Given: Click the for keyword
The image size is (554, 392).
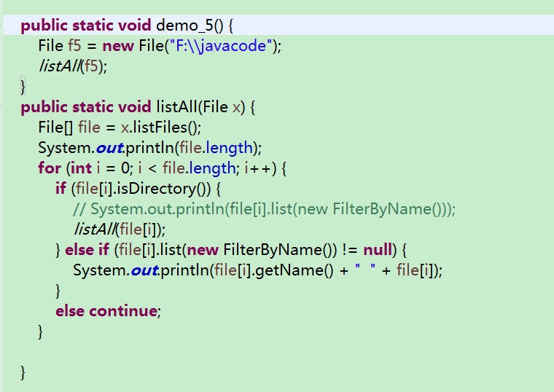Looking at the screenshot, I should pyautogui.click(x=50, y=168).
